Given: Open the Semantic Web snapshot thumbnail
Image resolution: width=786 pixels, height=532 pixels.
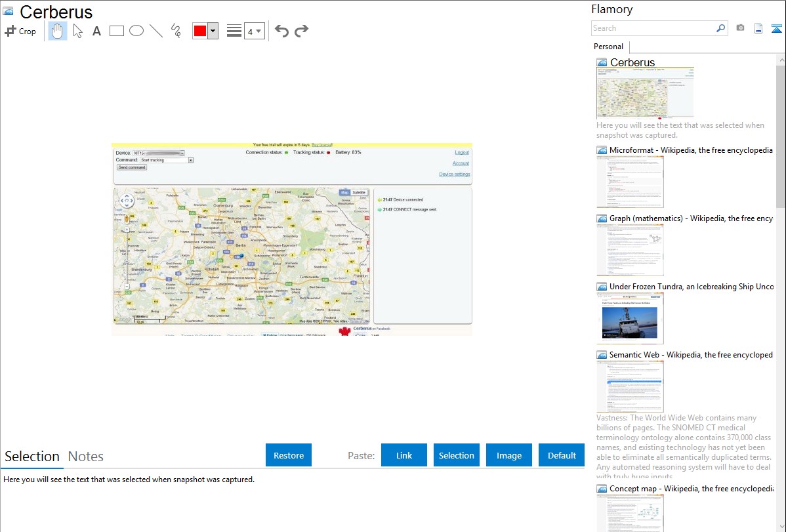Looking at the screenshot, I should pyautogui.click(x=630, y=386).
